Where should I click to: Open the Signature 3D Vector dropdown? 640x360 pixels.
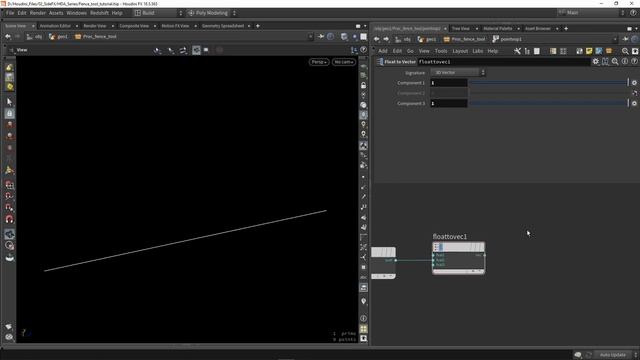pos(458,73)
